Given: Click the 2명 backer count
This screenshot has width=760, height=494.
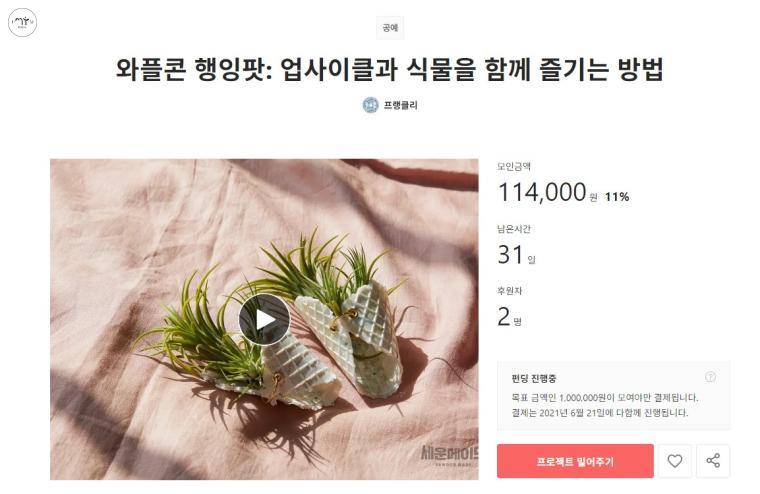Looking at the screenshot, I should pyautogui.click(x=509, y=317).
